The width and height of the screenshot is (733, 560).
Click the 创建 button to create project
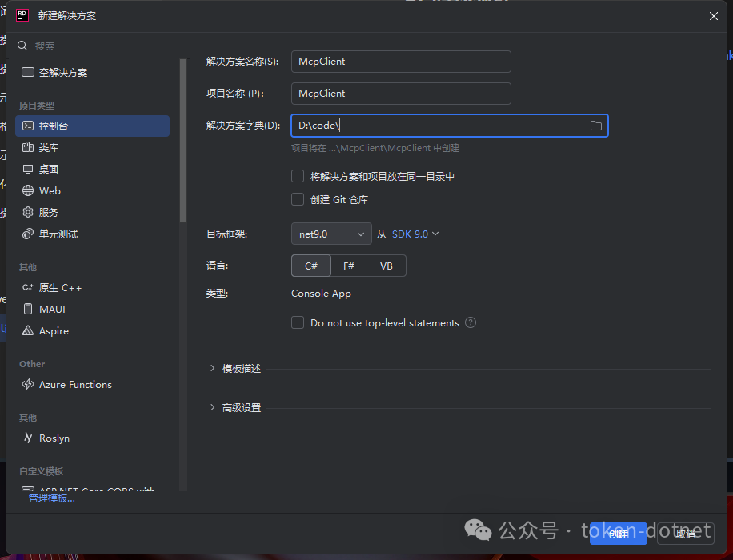pos(618,533)
